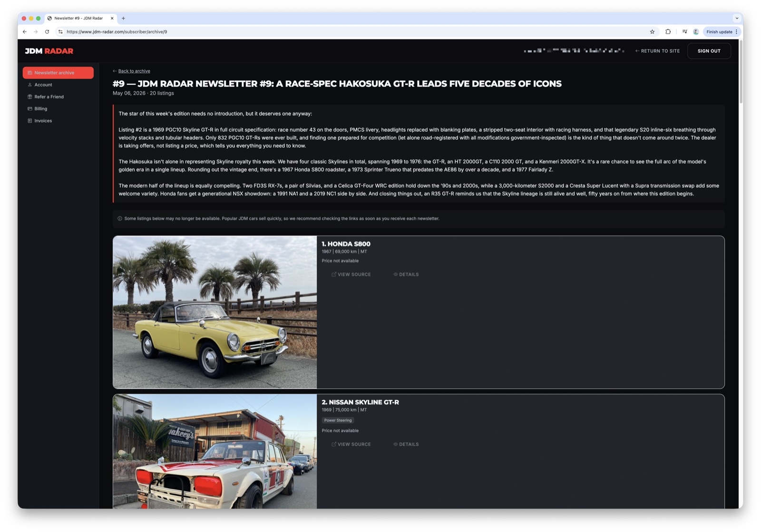This screenshot has width=761, height=532.
Task: Click Details for Honda S800
Action: [x=406, y=274]
